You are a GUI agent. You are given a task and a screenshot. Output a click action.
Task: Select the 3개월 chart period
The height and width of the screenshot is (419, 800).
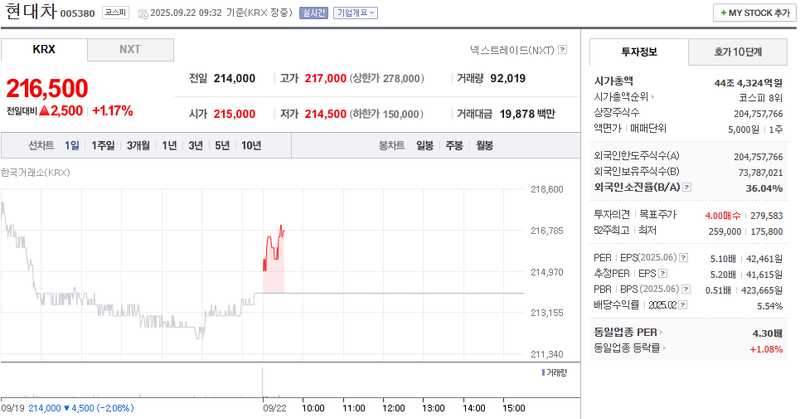(138, 145)
